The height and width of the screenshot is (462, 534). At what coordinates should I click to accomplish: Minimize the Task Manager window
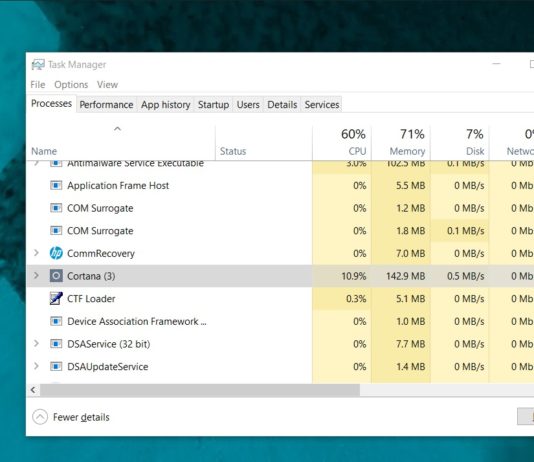tap(497, 64)
